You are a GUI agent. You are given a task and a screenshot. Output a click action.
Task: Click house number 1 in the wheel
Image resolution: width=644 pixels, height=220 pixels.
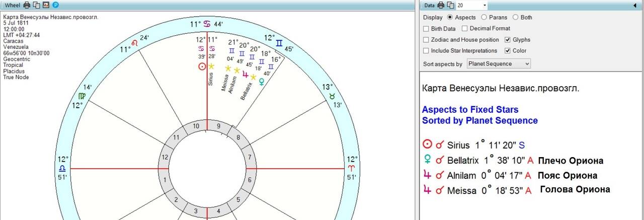[x=166, y=179]
